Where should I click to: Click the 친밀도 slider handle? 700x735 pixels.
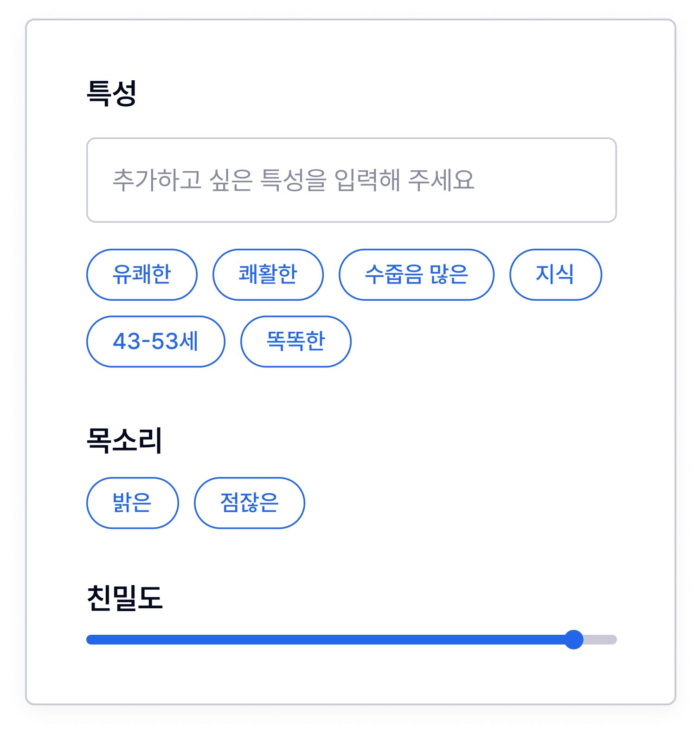point(574,640)
